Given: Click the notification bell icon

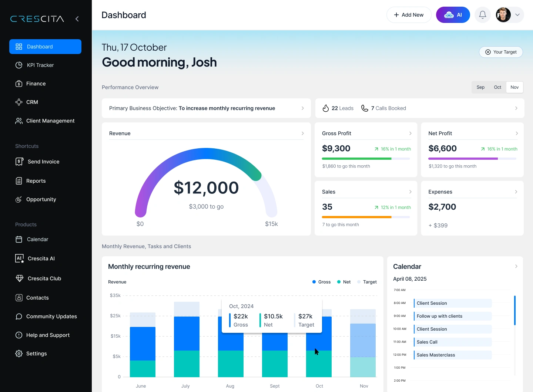Looking at the screenshot, I should (x=482, y=15).
